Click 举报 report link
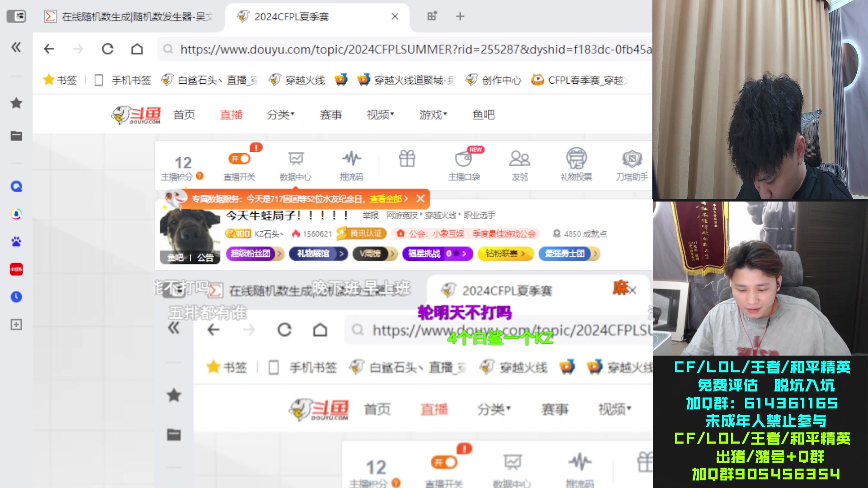The height and width of the screenshot is (488, 868). [370, 215]
